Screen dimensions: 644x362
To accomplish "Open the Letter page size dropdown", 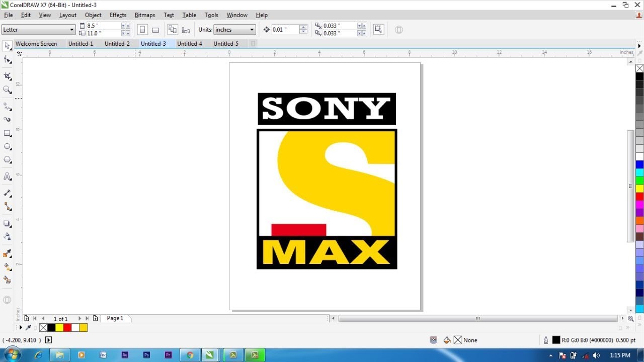I will (72, 30).
